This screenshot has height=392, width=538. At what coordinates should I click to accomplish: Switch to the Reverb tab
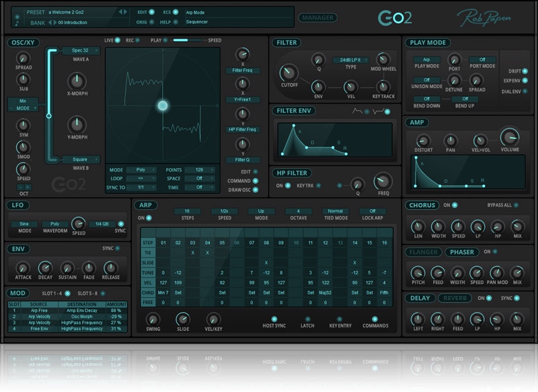pos(457,298)
